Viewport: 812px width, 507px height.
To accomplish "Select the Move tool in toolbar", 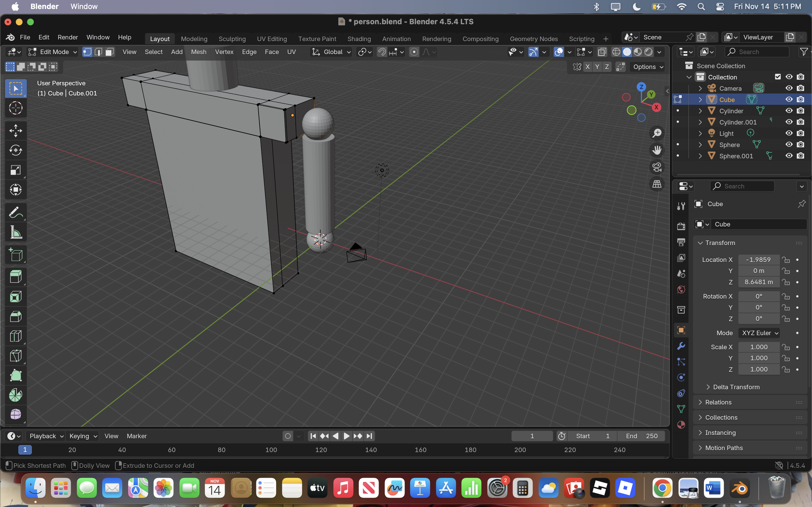I will coord(16,131).
